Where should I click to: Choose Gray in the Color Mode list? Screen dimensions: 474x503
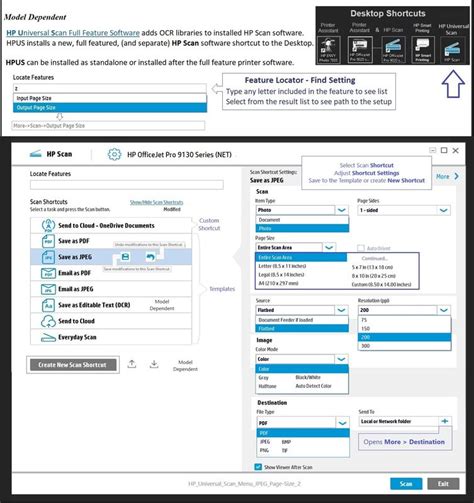[x=263, y=378]
